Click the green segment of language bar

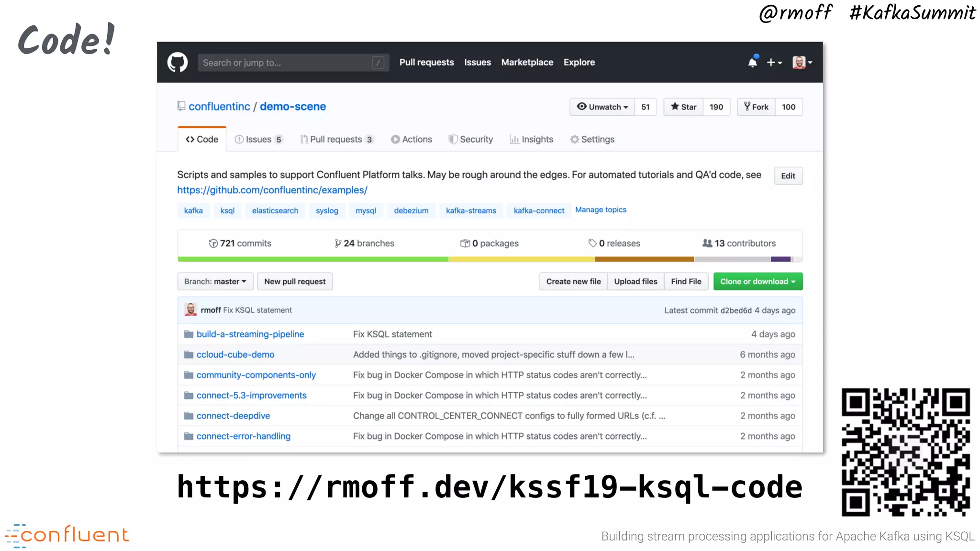pyautogui.click(x=313, y=259)
